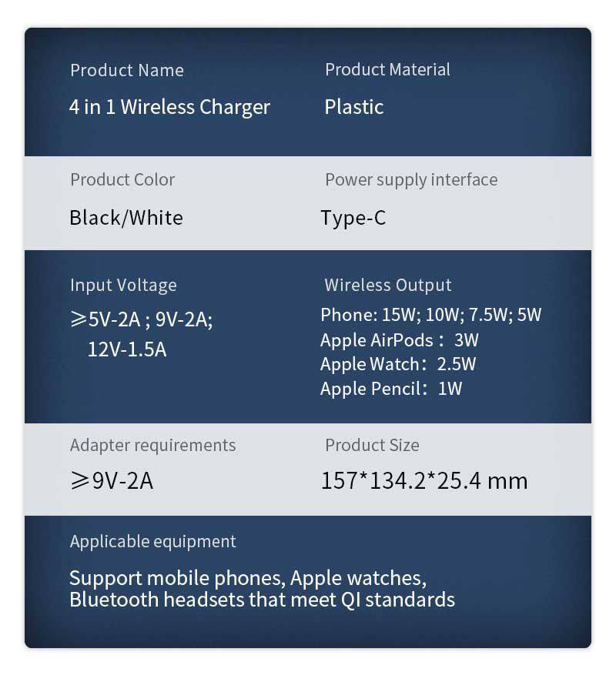Select the "Apple Watch: 2.5W" line
Screen dimensions: 616x682
tap(398, 364)
